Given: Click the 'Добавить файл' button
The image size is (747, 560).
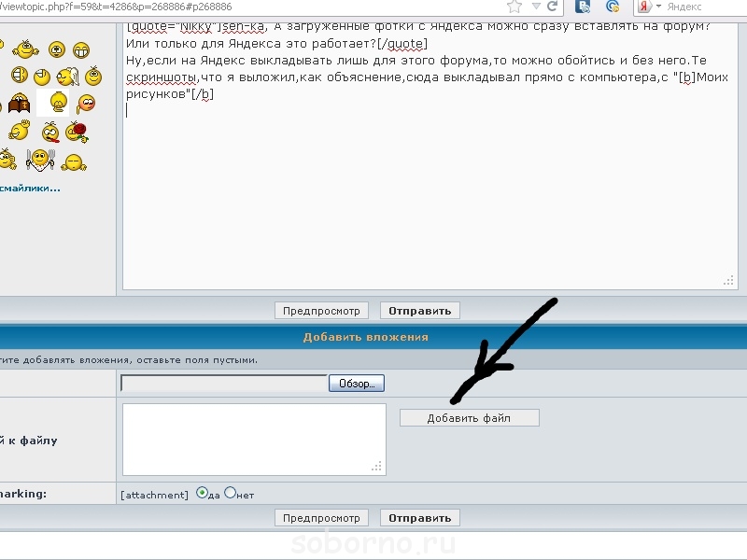Looking at the screenshot, I should (469, 418).
